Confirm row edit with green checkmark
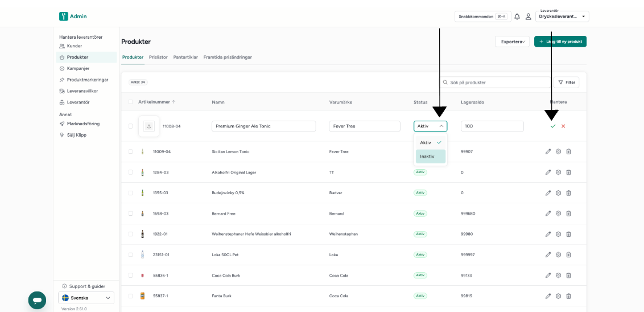Viewport: 644px width, 312px height. click(x=553, y=126)
